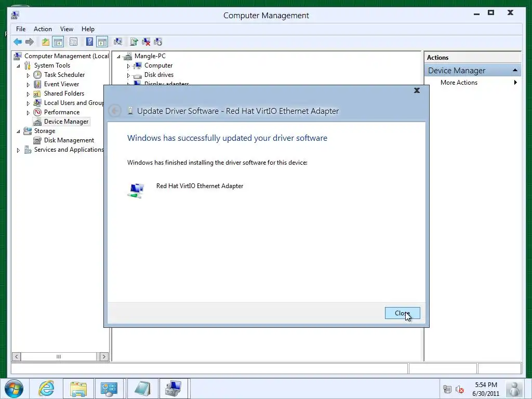Expand the Task Scheduler node
The width and height of the screenshot is (532, 399).
[x=28, y=75]
